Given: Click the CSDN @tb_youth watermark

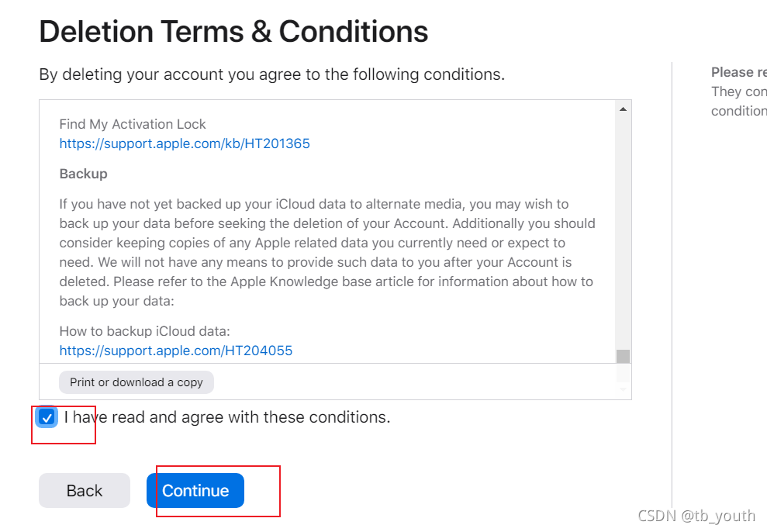Looking at the screenshot, I should click(x=696, y=516).
